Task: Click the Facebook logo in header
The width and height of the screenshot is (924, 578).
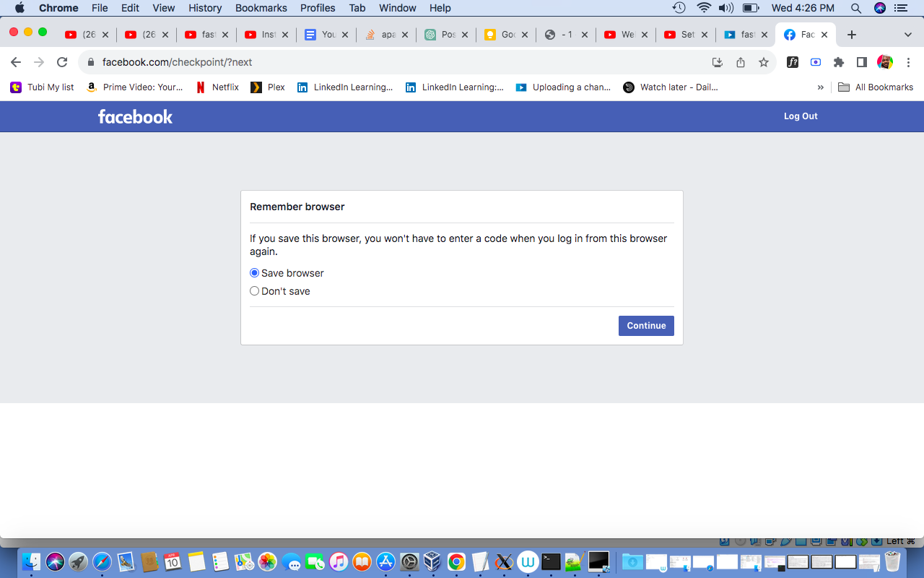Action: click(x=135, y=116)
